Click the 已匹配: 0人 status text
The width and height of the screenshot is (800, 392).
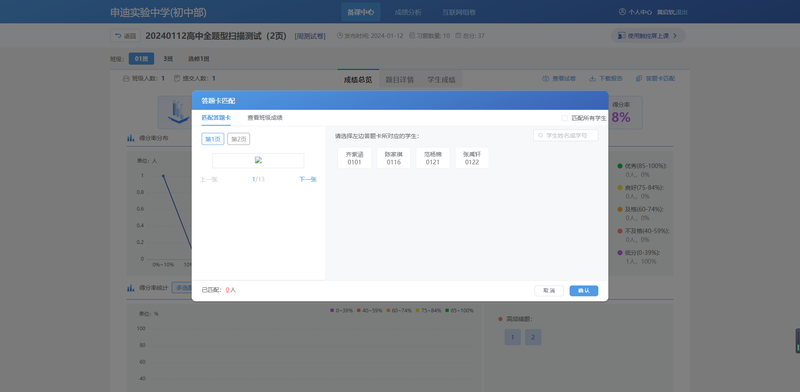(219, 290)
